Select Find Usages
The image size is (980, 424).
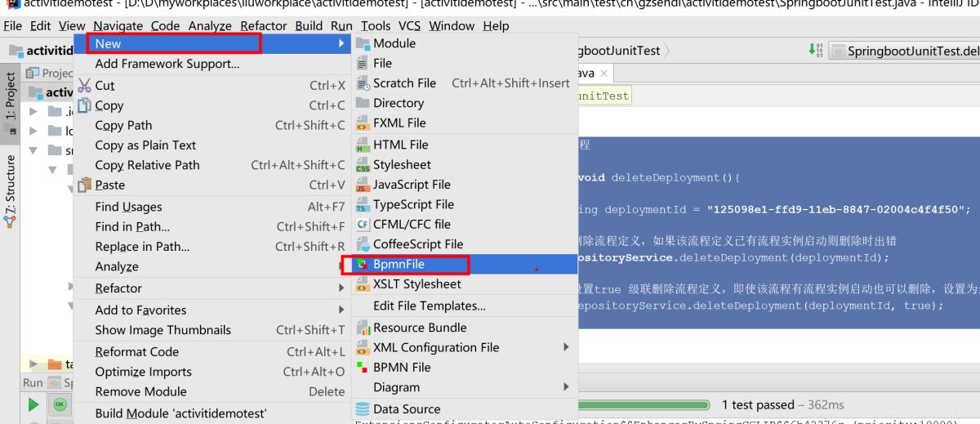click(212, 207)
